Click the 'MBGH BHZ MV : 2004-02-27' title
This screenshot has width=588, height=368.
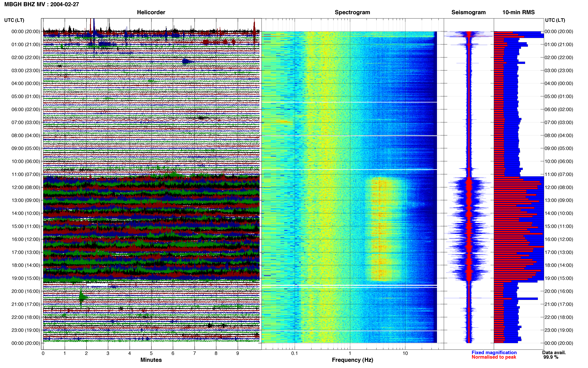[x=42, y=4]
